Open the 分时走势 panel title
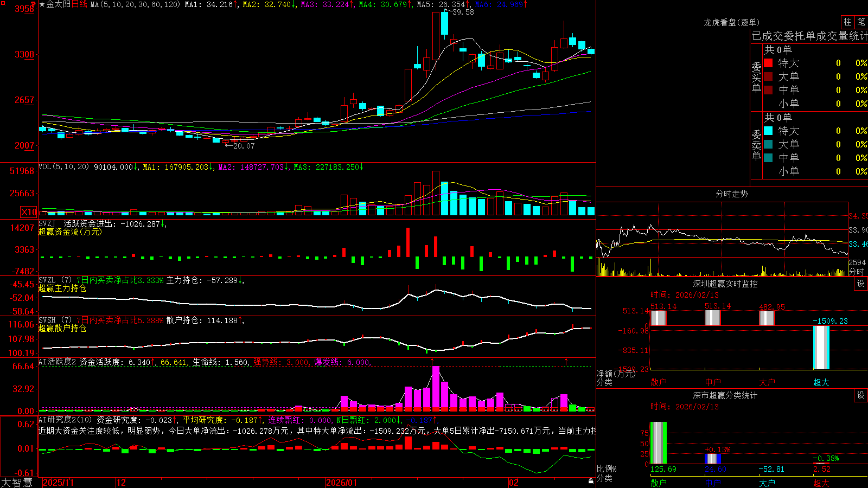 click(x=732, y=194)
